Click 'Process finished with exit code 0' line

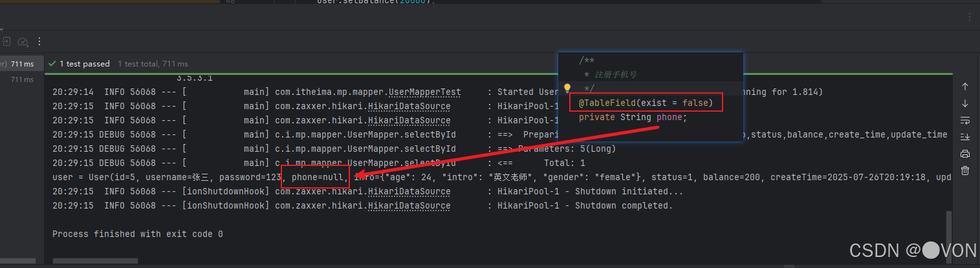138,234
